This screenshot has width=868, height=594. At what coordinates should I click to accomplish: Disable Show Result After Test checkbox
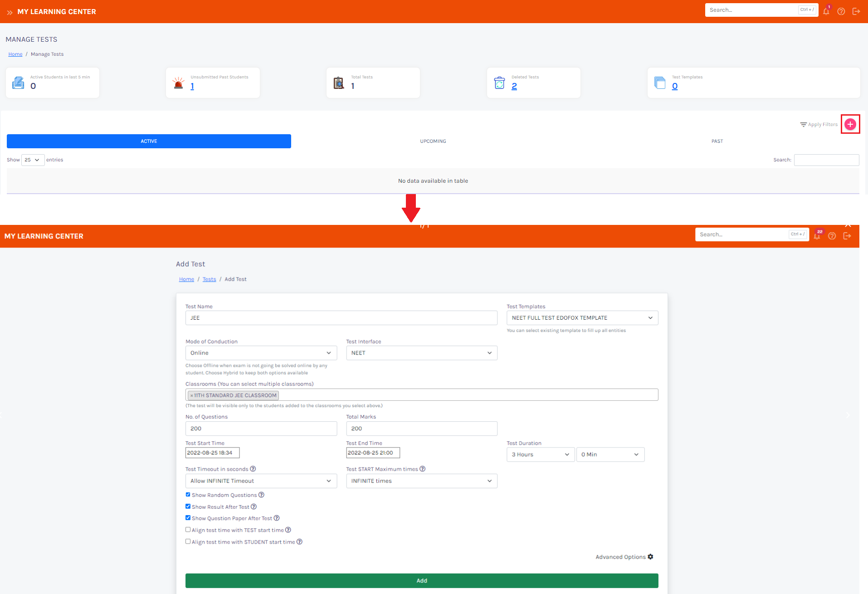(188, 506)
